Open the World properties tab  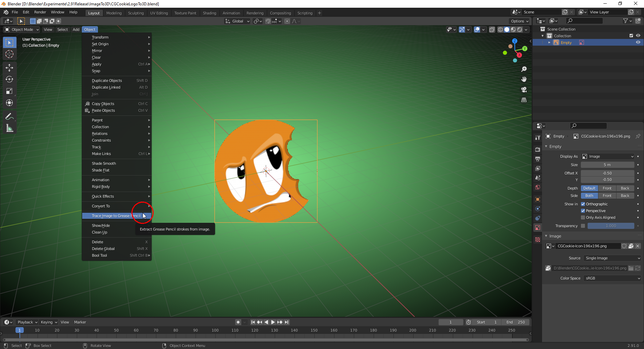tap(538, 187)
